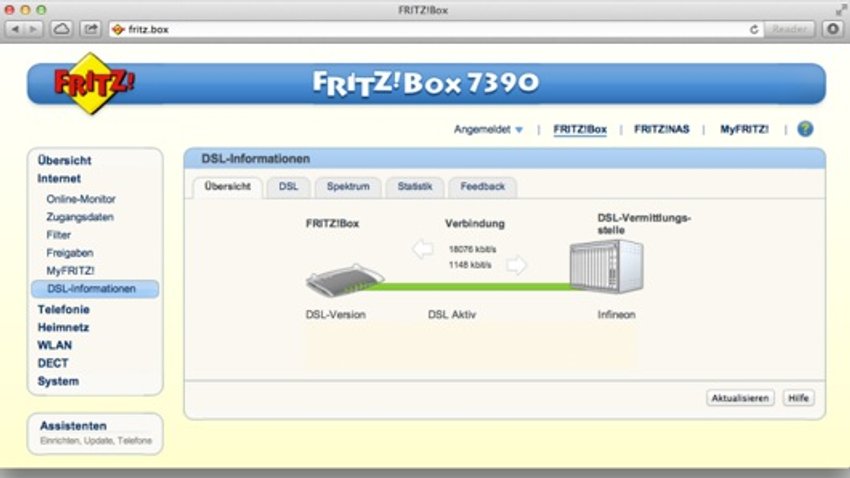The width and height of the screenshot is (850, 478).
Task: Click the Infineon label
Action: coord(616,315)
